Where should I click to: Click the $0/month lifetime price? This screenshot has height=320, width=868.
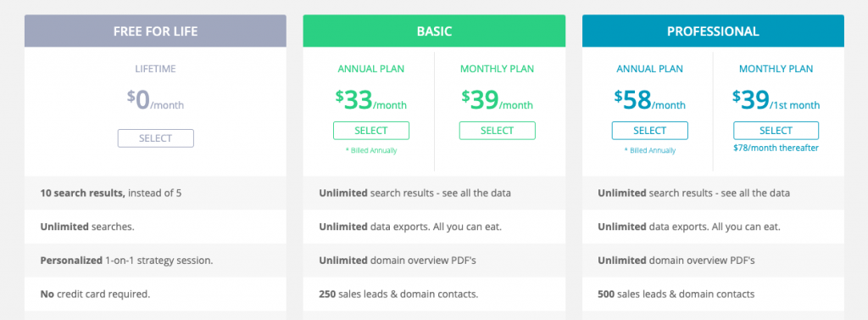pyautogui.click(x=156, y=101)
